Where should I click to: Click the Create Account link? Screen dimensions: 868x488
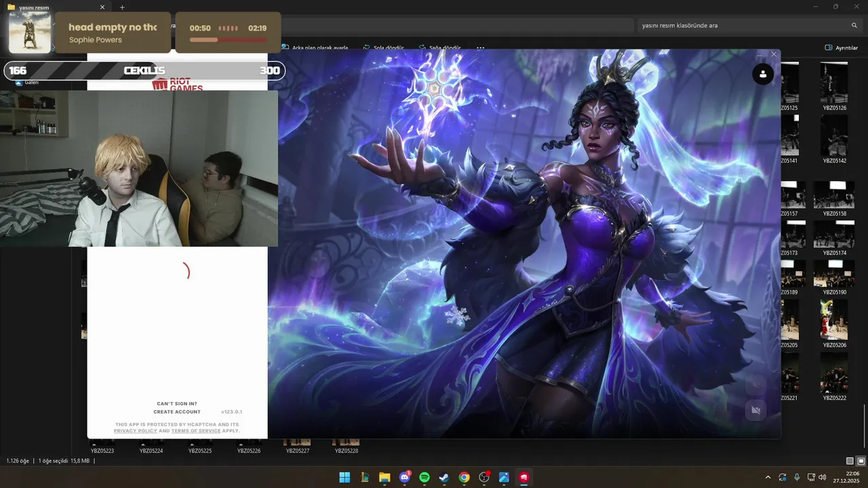pos(177,411)
